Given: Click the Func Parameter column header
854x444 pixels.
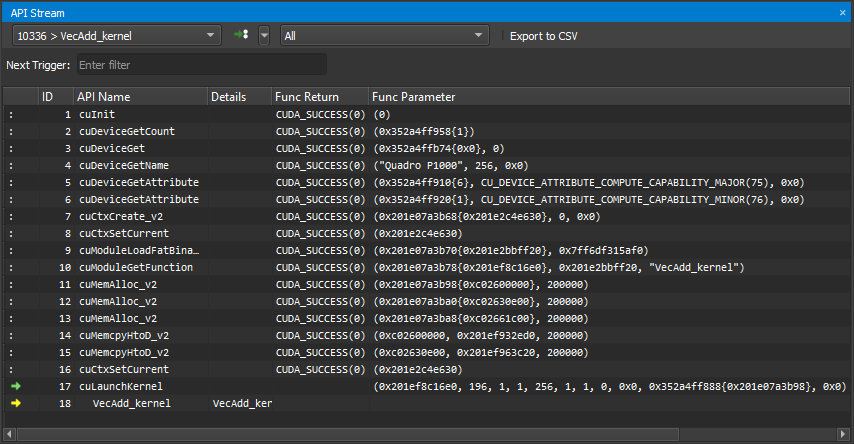Looking at the screenshot, I should tap(414, 97).
